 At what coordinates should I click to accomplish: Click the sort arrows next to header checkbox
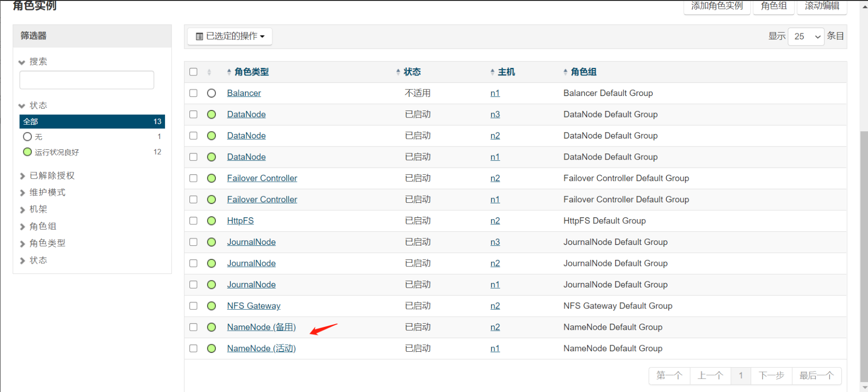[209, 72]
